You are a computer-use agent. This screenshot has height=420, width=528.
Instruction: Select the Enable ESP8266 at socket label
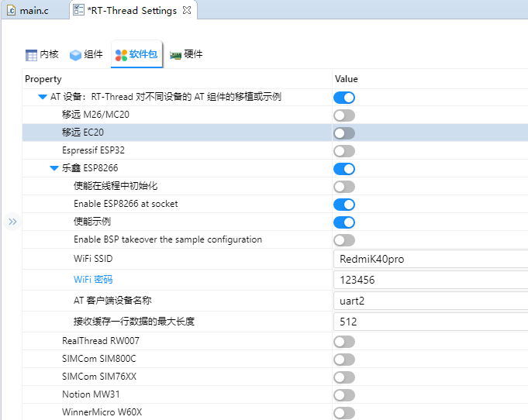(126, 204)
